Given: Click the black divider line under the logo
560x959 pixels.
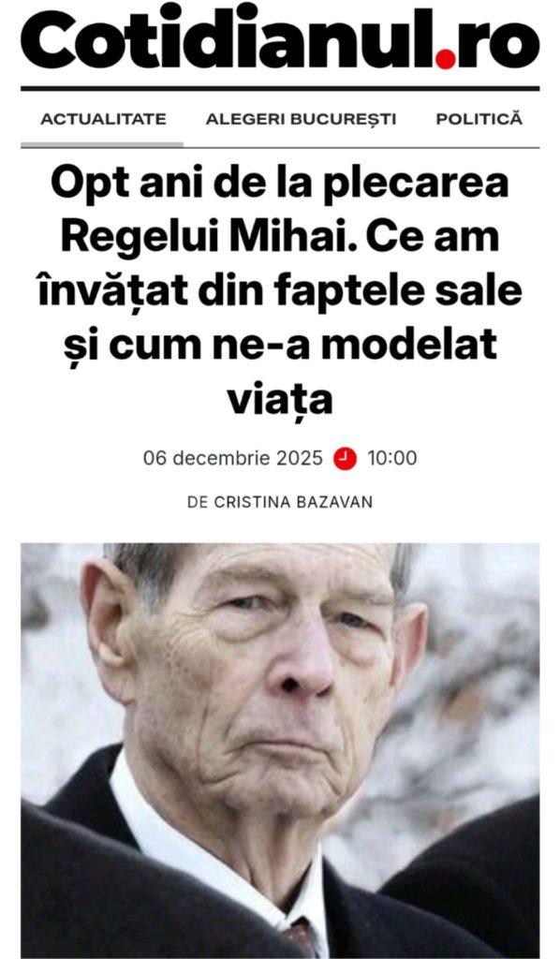Looking at the screenshot, I should click(280, 89).
